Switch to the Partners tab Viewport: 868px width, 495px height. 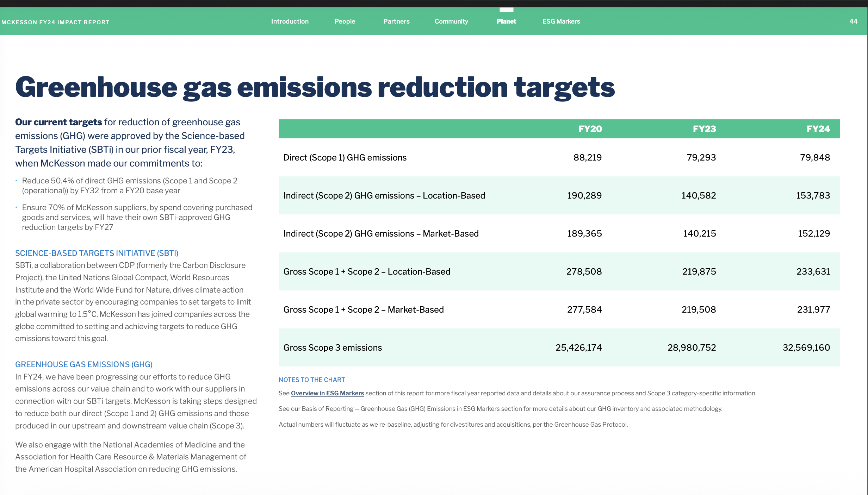(396, 21)
